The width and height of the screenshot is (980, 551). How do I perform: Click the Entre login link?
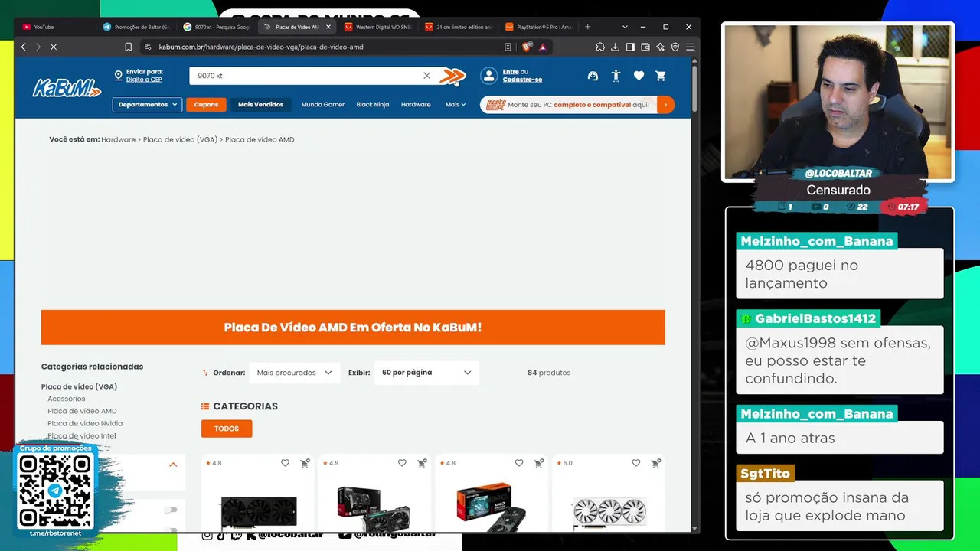[x=511, y=72]
